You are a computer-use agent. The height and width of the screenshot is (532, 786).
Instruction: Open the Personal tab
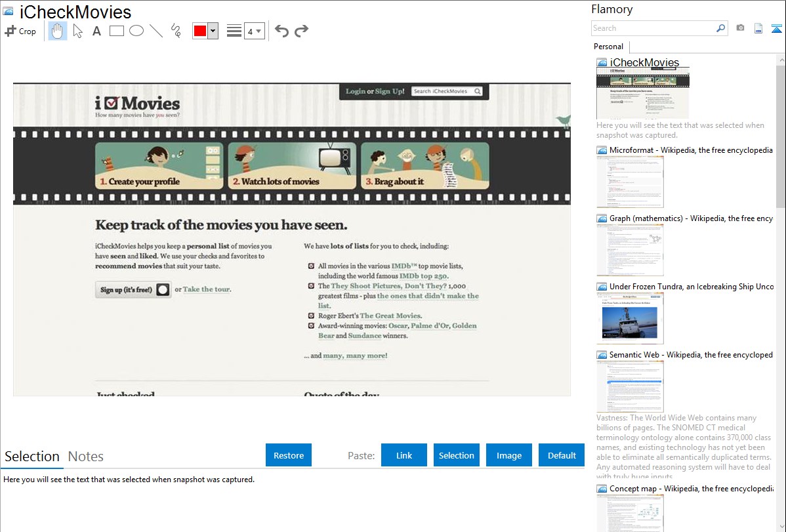609,47
